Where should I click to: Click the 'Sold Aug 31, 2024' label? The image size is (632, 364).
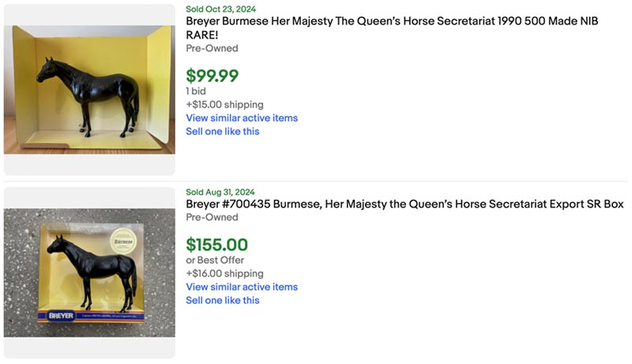[220, 192]
